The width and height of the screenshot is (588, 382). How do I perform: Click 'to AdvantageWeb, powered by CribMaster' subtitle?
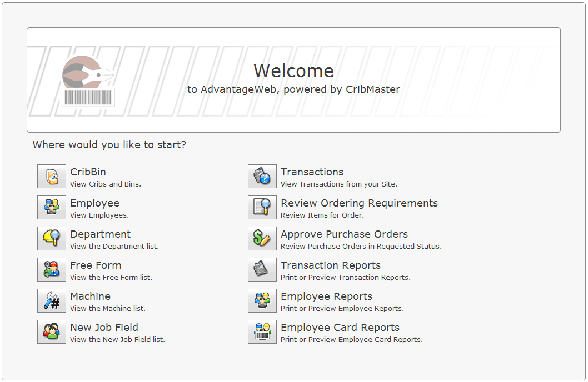(293, 89)
